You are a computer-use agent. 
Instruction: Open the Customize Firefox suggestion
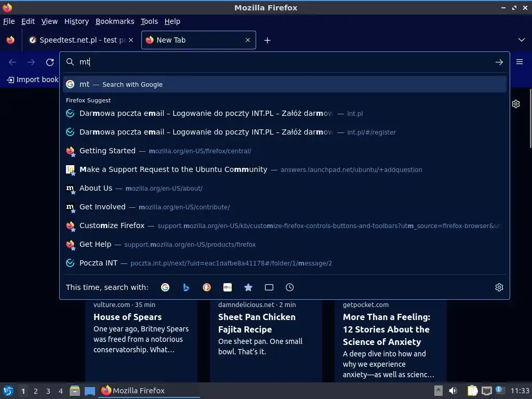click(284, 225)
